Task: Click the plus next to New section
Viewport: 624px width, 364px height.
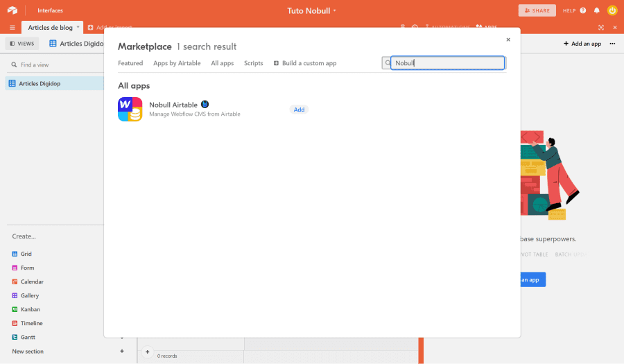Action: (x=122, y=352)
